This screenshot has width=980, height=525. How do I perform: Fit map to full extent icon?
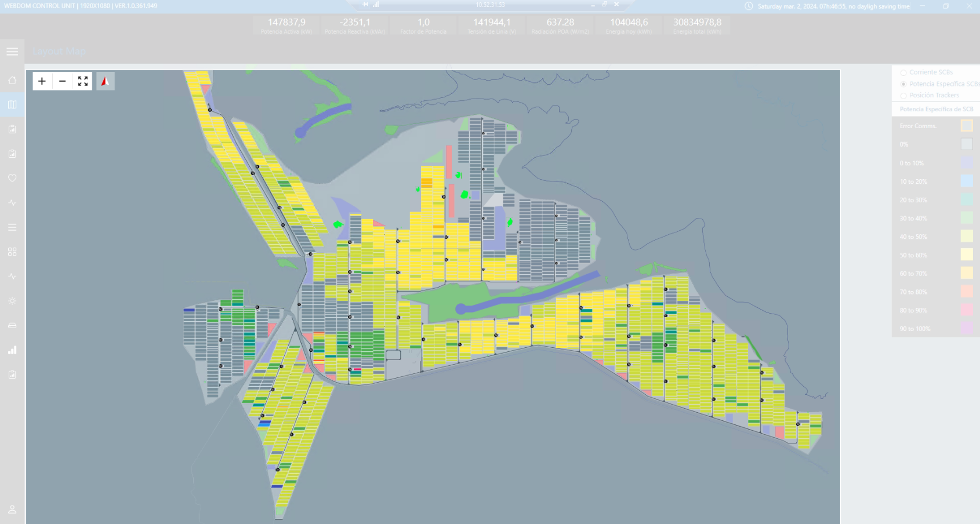(83, 81)
